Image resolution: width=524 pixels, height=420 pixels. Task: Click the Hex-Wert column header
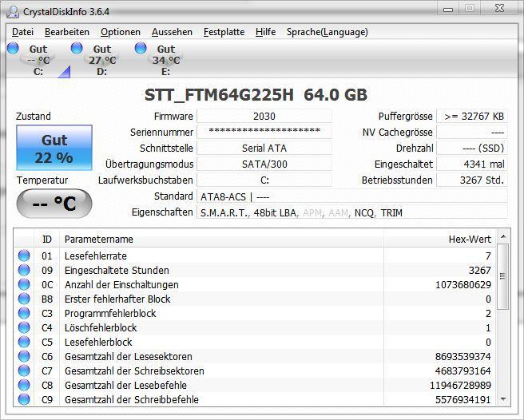(440, 240)
